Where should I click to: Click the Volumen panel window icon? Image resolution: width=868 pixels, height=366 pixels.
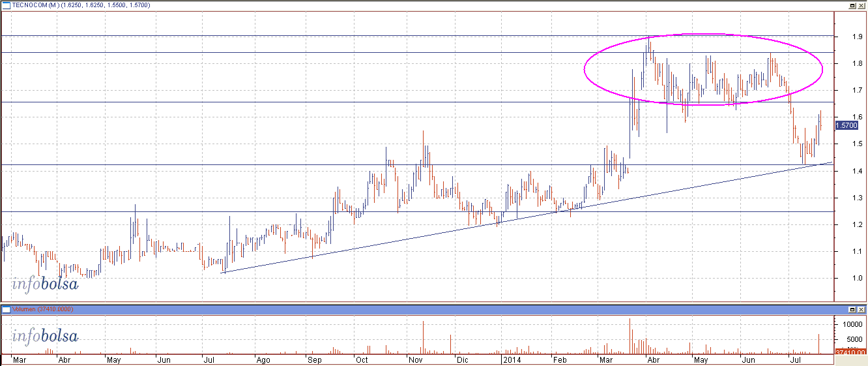[7, 309]
